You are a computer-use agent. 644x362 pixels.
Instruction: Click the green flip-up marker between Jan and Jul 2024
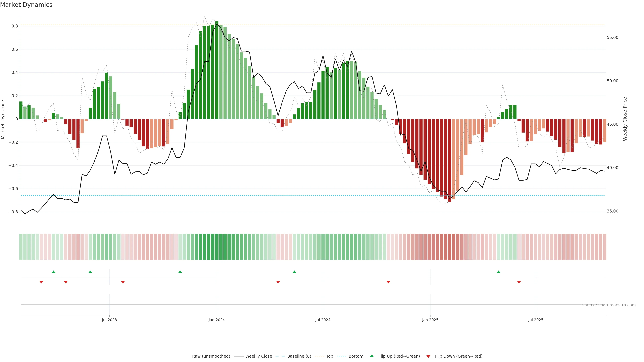pyautogui.click(x=294, y=272)
